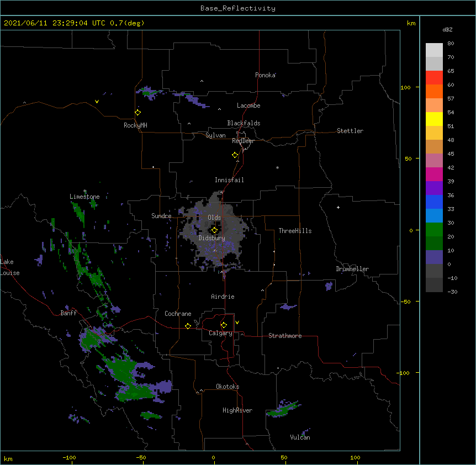The image size is (476, 465).
Task: Click the HighRiver city label
Action: 237,410
